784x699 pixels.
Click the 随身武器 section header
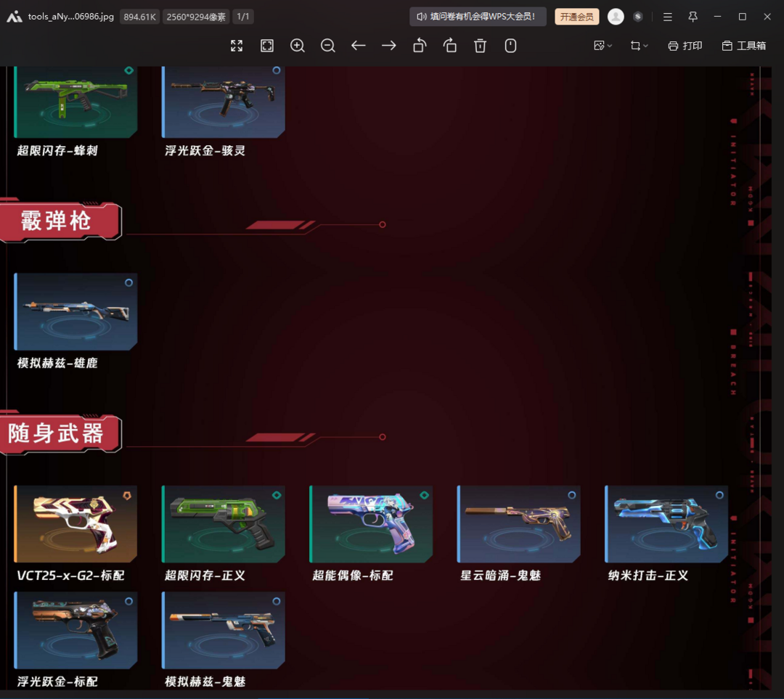pyautogui.click(x=60, y=433)
